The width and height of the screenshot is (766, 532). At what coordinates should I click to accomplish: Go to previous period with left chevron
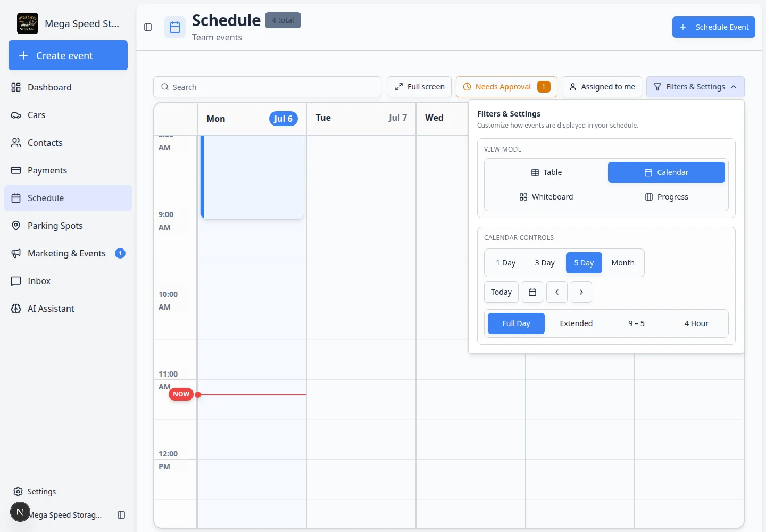(x=557, y=292)
